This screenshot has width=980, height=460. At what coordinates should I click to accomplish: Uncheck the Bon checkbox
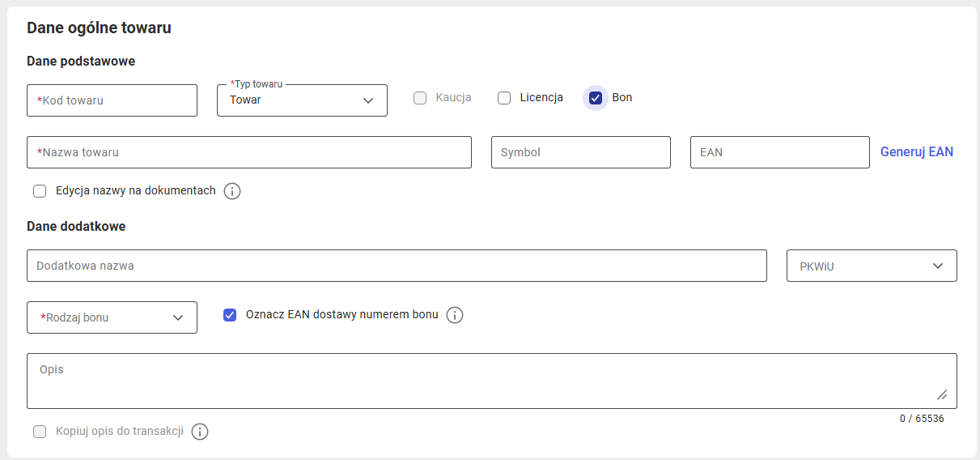click(x=596, y=98)
